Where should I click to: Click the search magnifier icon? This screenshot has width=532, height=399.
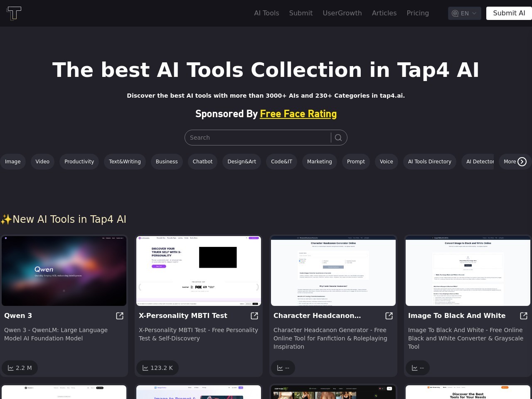[338, 138]
